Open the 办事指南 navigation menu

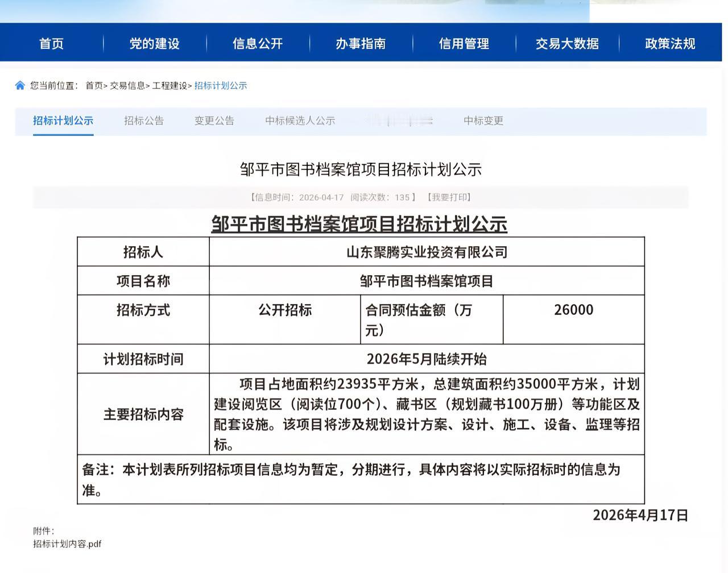[x=361, y=44]
